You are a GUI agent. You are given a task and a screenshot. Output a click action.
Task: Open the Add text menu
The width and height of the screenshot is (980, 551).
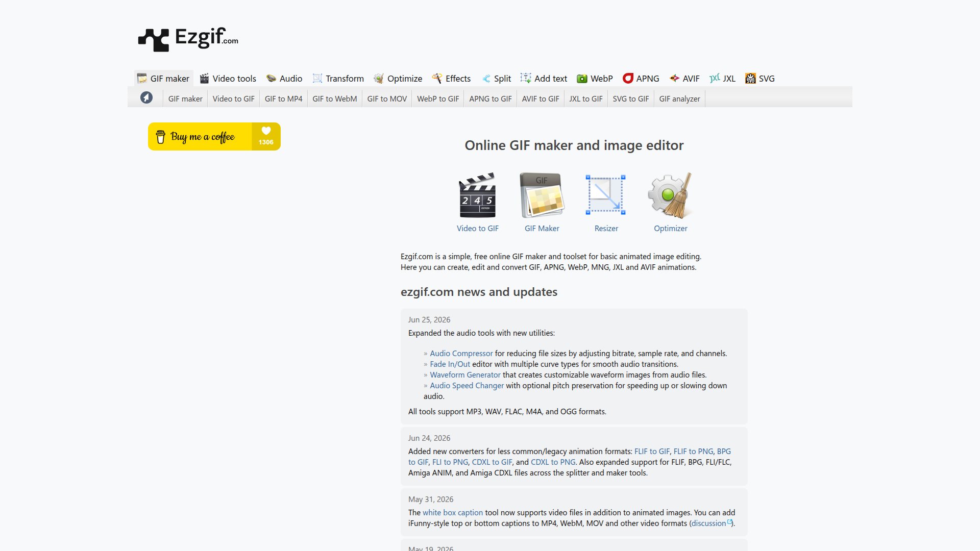point(544,79)
